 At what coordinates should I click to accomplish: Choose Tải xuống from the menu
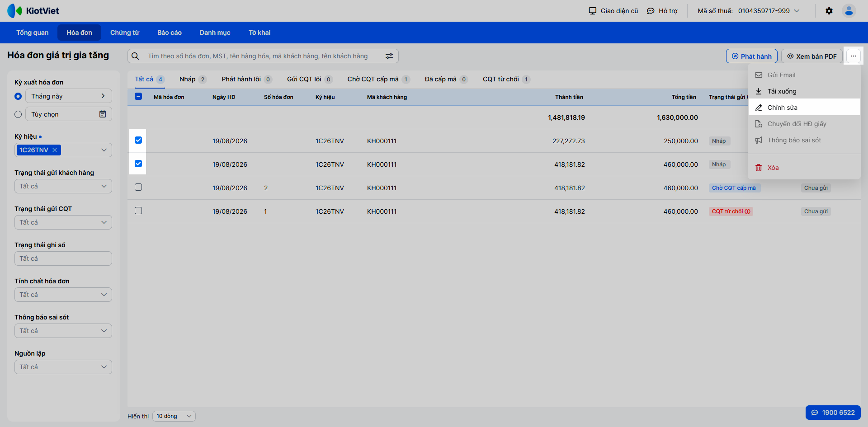tap(804, 91)
